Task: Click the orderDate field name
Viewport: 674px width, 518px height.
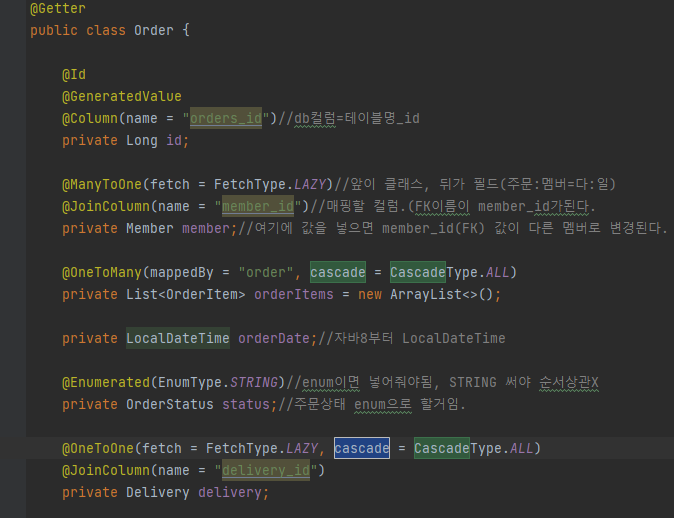Action: click(x=274, y=338)
